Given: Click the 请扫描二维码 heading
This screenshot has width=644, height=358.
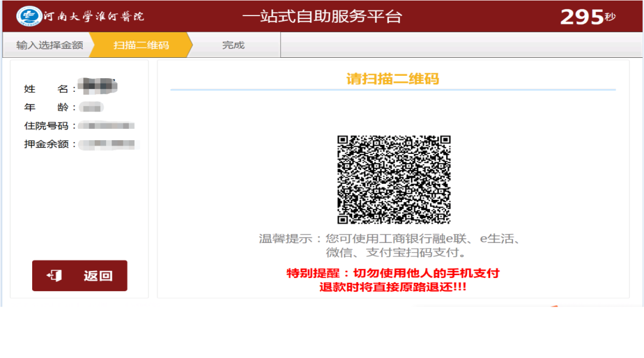Looking at the screenshot, I should [392, 79].
